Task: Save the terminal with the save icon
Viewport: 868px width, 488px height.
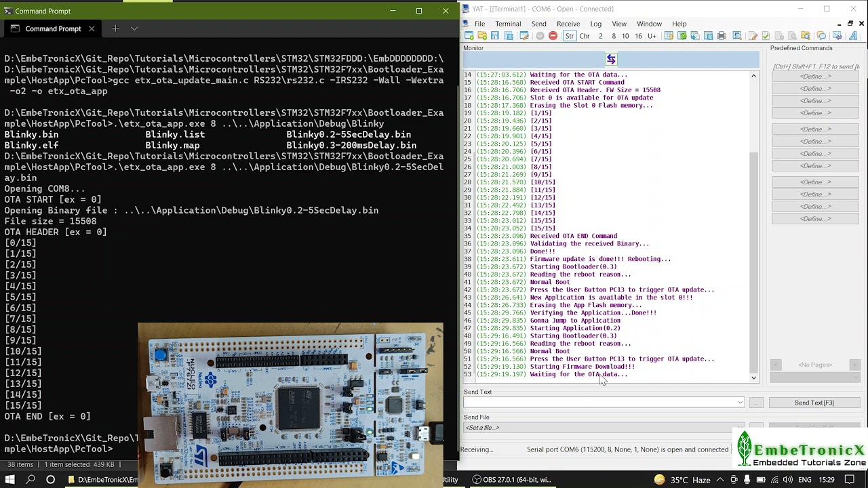Action: click(495, 36)
